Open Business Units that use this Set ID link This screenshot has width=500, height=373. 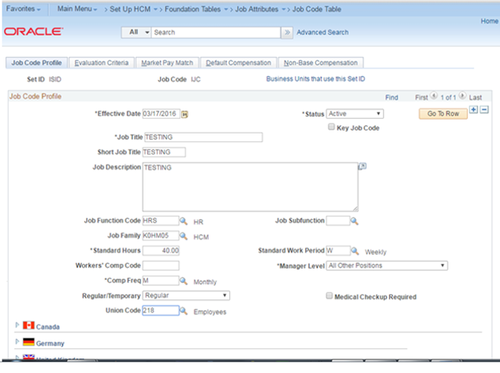click(x=315, y=79)
